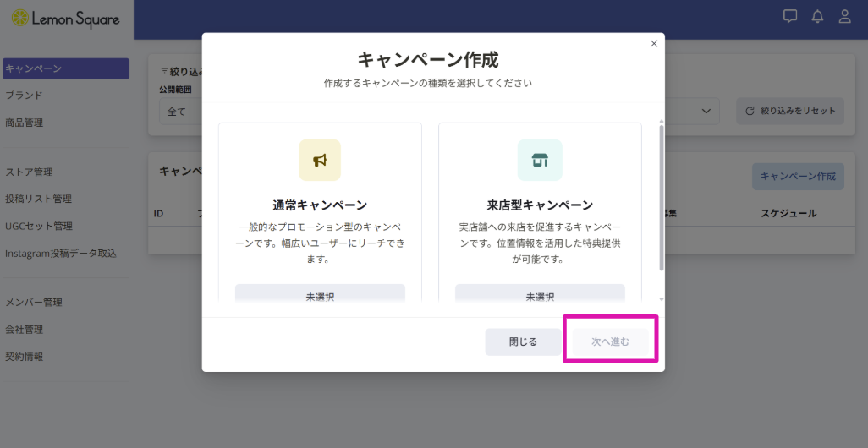868x448 pixels.
Task: Open 商品管理 in the sidebar
Action: (x=24, y=123)
